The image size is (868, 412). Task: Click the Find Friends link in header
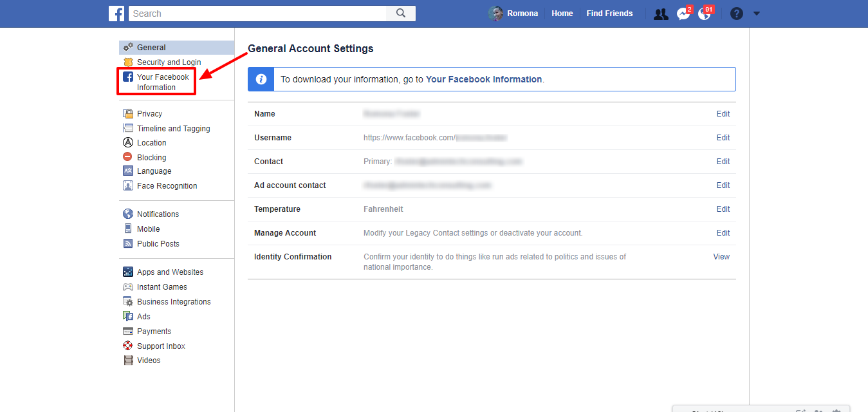point(609,14)
